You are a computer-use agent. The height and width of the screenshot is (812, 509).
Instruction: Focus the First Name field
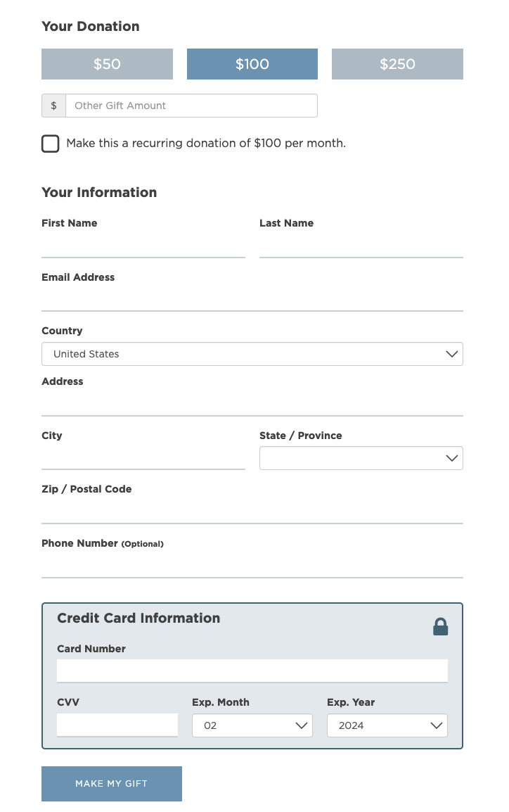coord(143,246)
